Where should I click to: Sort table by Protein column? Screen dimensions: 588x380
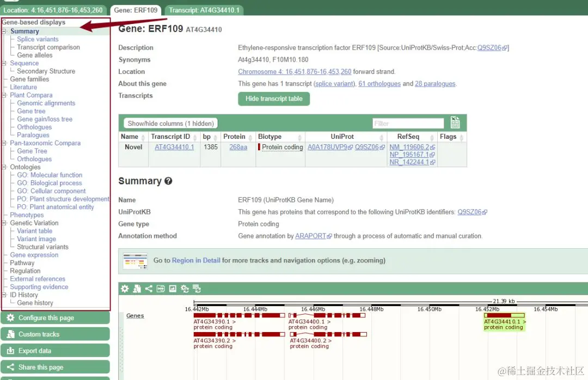coord(250,137)
